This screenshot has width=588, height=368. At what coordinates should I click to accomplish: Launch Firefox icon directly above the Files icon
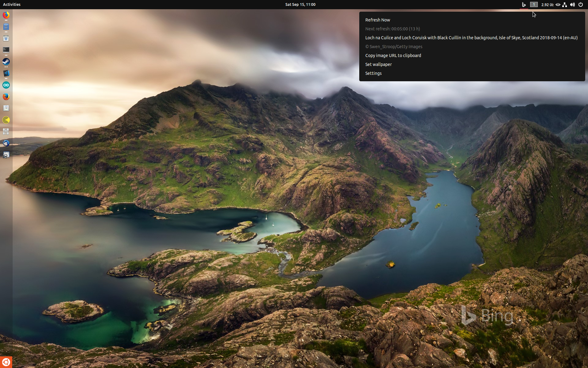click(6, 15)
